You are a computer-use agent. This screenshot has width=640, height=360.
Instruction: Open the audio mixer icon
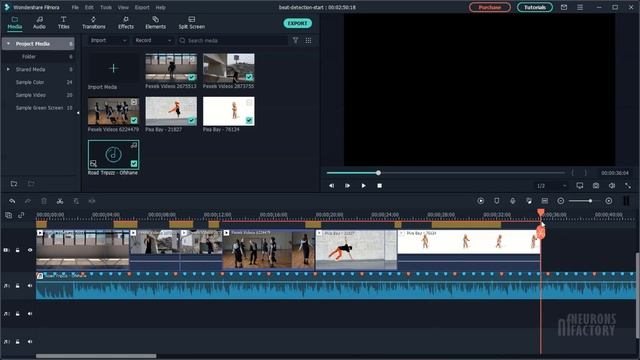coord(529,201)
